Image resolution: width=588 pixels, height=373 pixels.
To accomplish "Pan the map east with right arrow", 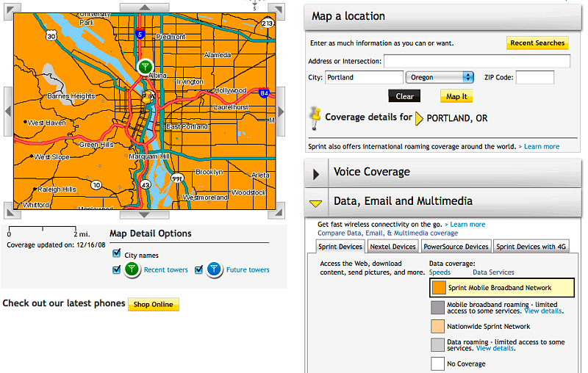I will [281, 111].
